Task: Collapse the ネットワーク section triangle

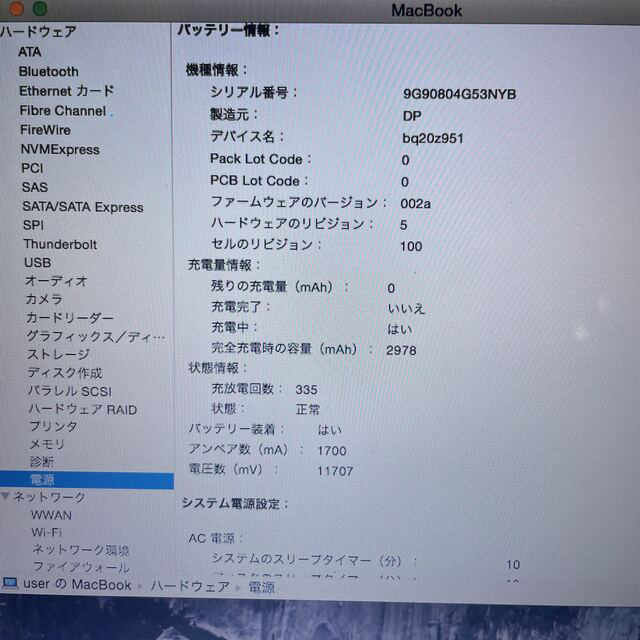Action: 6,496
